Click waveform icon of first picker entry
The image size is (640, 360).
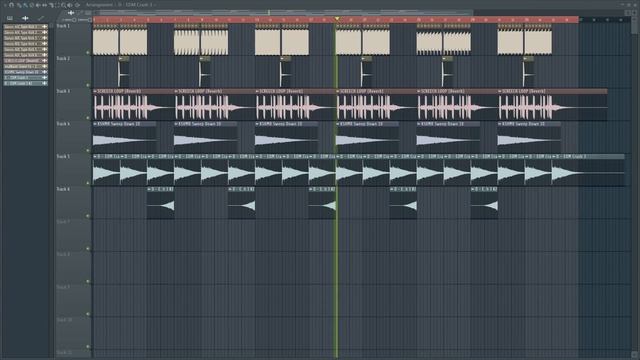tap(44, 27)
